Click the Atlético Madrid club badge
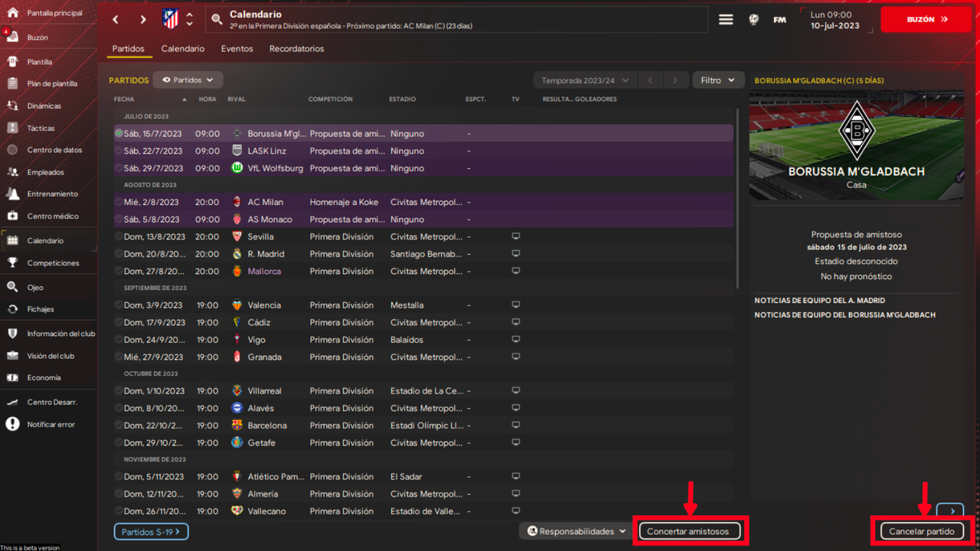 (171, 19)
